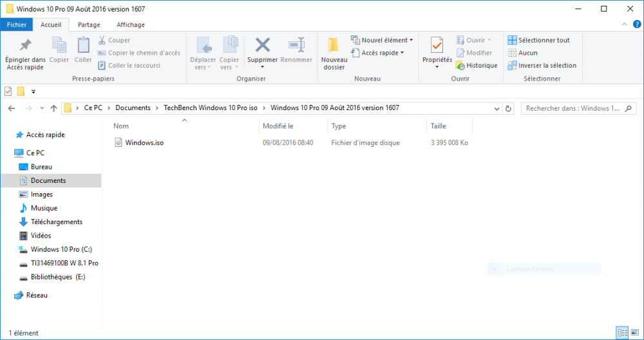Screen dimensions: 644x340
Task: Select the Couper scissors command
Action: (x=114, y=40)
